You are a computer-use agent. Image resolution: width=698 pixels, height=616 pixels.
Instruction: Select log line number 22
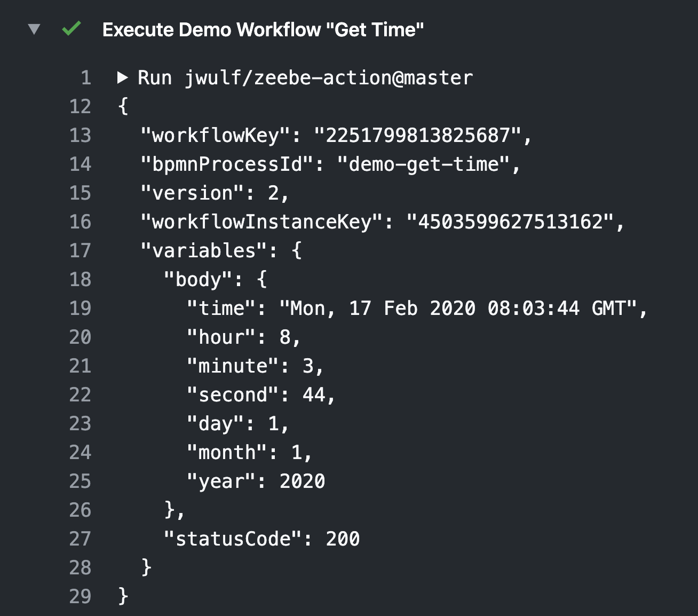[x=81, y=395]
